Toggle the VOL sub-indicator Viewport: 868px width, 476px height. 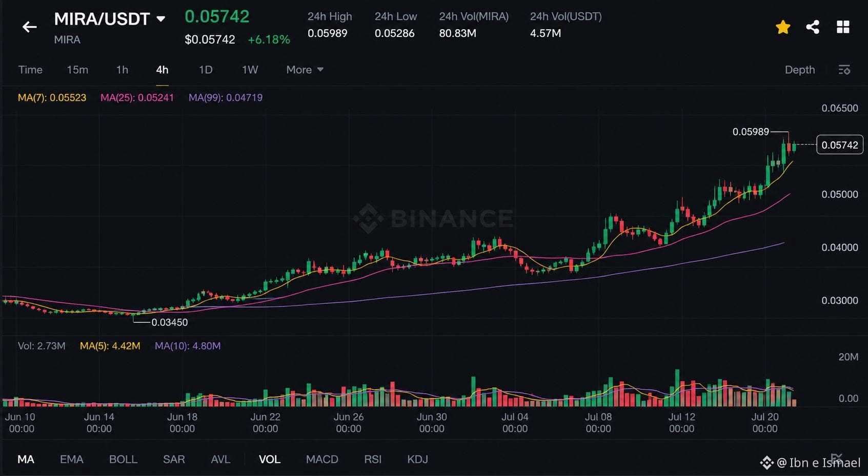(x=270, y=459)
